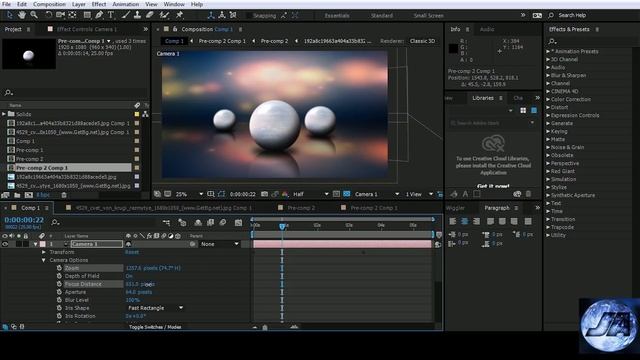Switch to Pre-comp 2 timeline tab
The image size is (640, 360).
click(301, 208)
